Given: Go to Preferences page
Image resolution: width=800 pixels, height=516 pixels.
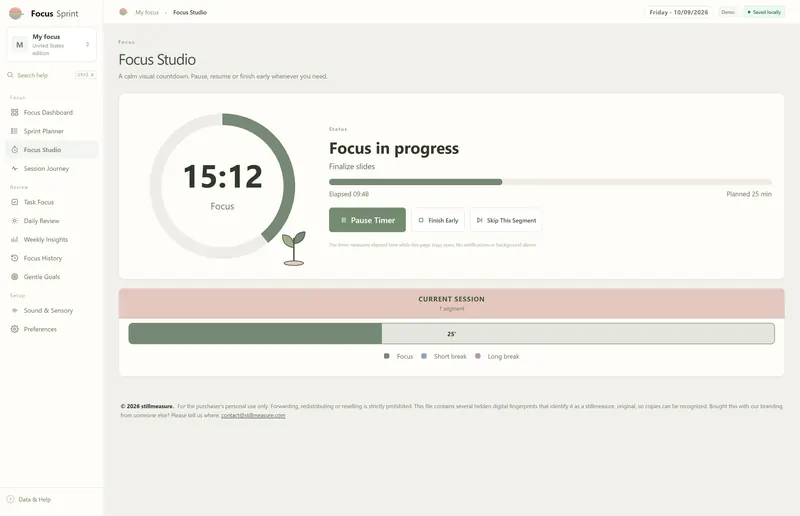Looking at the screenshot, I should [x=52, y=329].
